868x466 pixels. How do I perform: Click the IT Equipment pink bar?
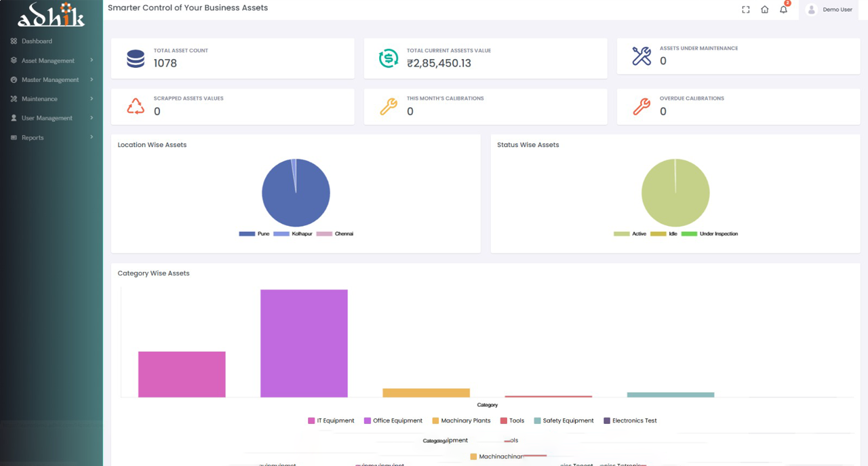182,374
